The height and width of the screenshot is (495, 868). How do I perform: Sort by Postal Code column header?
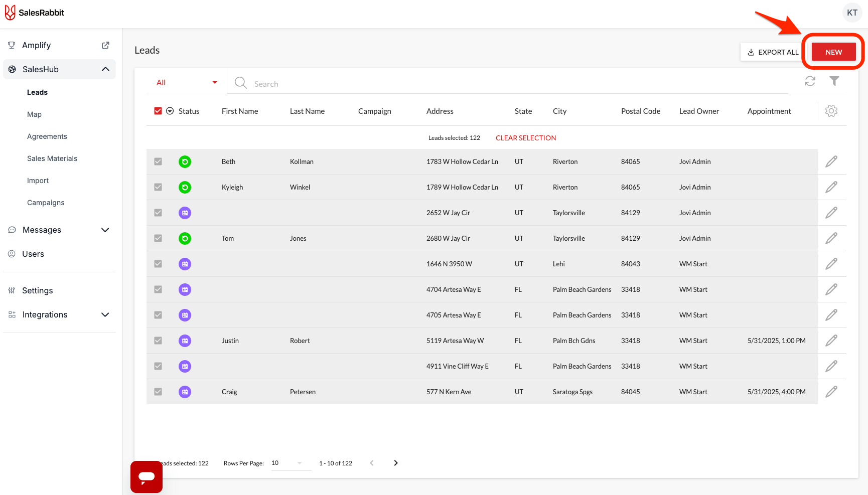641,111
